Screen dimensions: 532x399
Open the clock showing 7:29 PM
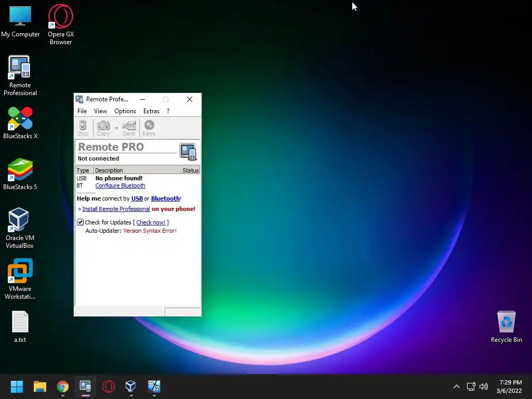[x=510, y=387]
